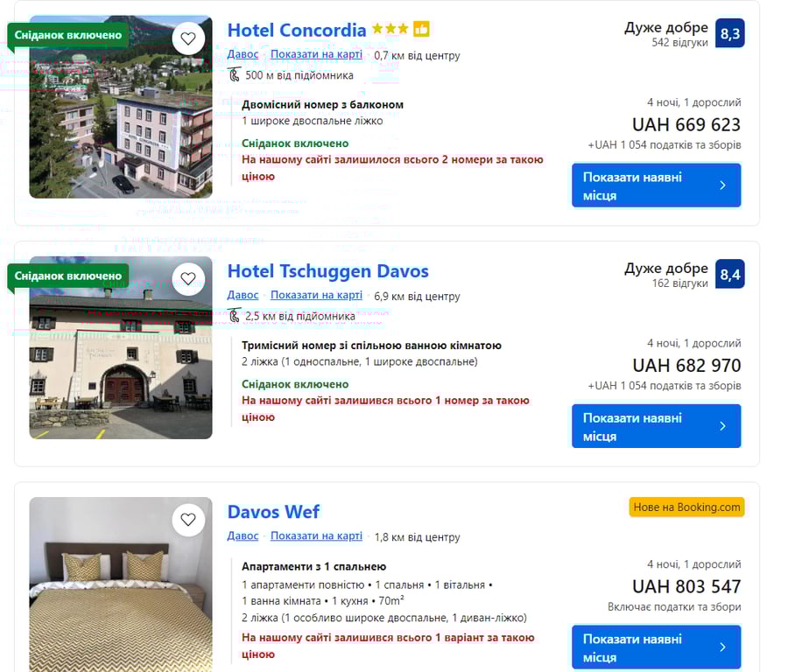Show Hotel Concordia on the map
The height and width of the screenshot is (672, 788).
[x=316, y=54]
